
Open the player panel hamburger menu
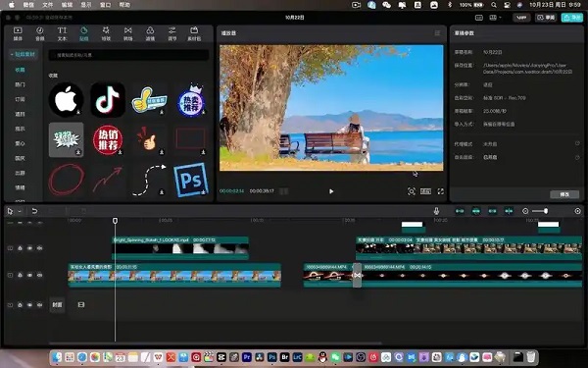click(437, 33)
